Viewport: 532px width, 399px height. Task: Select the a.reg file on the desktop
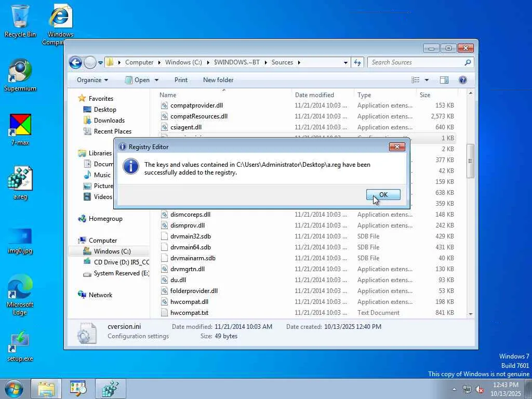tap(20, 183)
